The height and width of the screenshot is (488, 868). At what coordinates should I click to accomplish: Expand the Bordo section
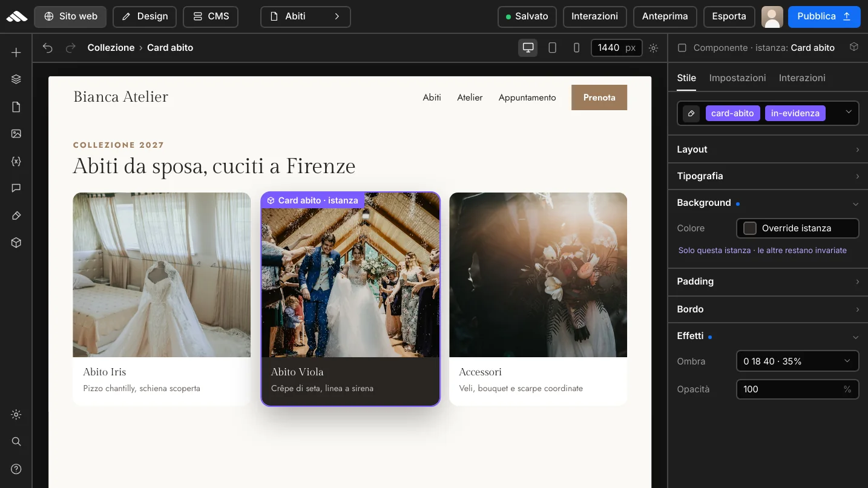coord(768,309)
